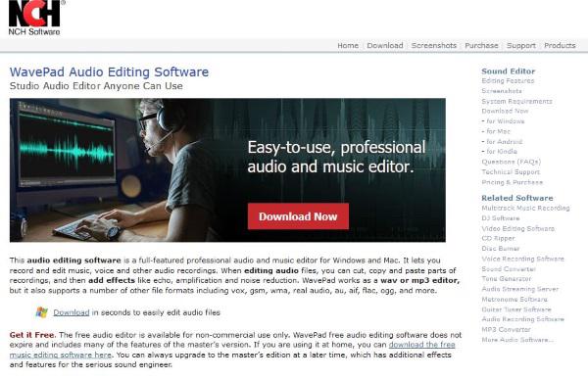Open Multitrack Music Recording link
This screenshot has width=588, height=380.
coord(525,208)
